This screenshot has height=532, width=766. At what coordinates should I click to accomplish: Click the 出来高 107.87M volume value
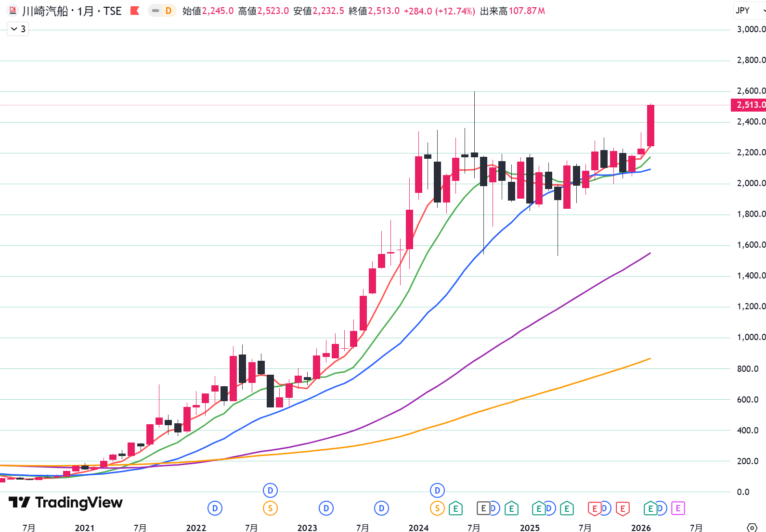526,11
